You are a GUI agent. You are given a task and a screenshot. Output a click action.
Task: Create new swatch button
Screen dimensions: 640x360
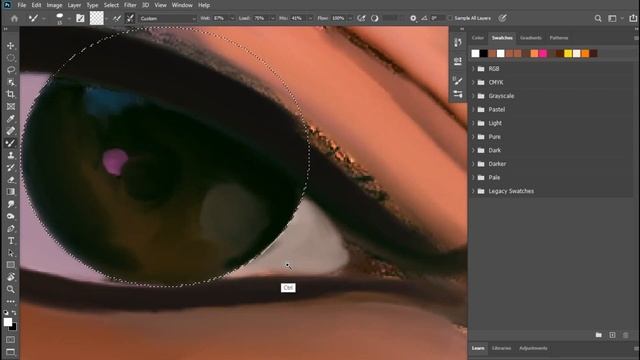[612, 335]
